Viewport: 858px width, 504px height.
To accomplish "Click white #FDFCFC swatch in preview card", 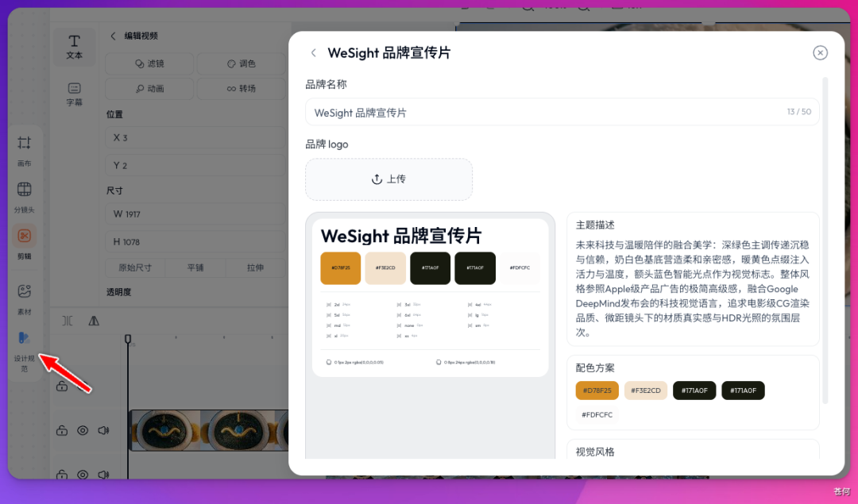I will [520, 267].
